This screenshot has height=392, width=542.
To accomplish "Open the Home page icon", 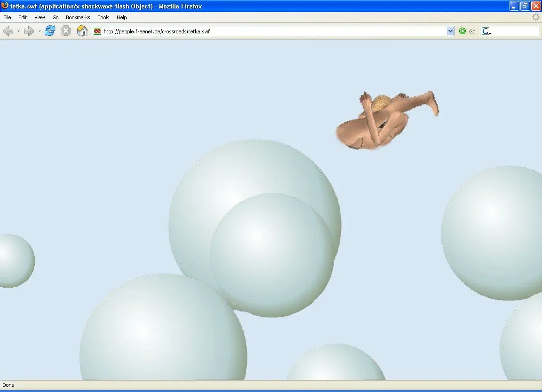I will pos(82,31).
